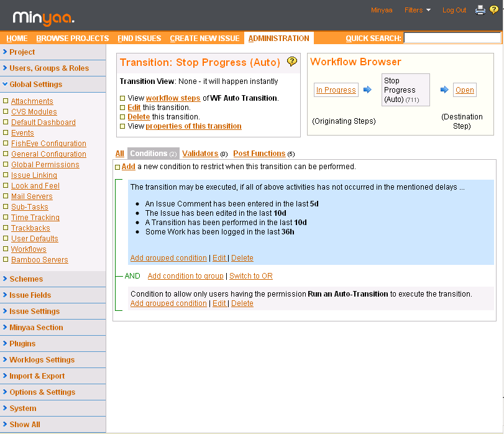Select Create New Issue menu item
The height and width of the screenshot is (434, 504).
[204, 39]
